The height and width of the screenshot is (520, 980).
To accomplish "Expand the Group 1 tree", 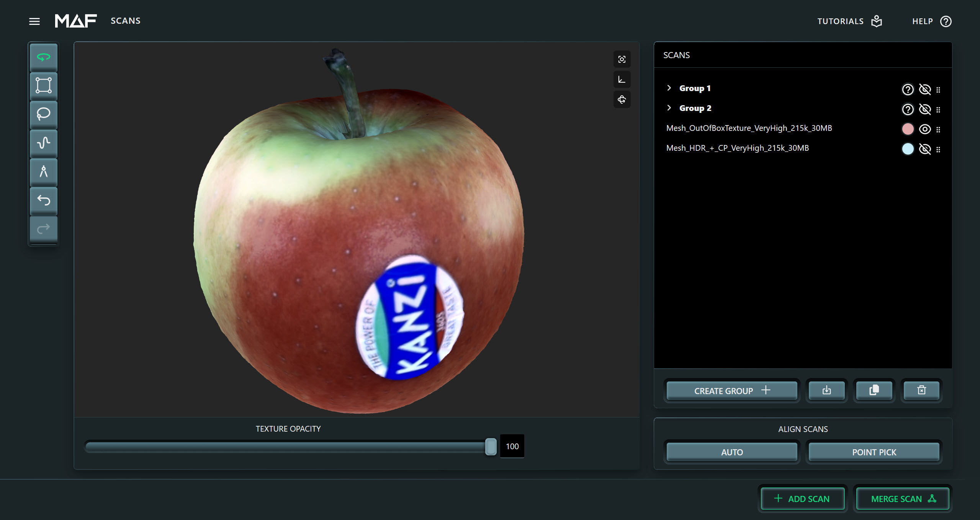I will coord(669,88).
